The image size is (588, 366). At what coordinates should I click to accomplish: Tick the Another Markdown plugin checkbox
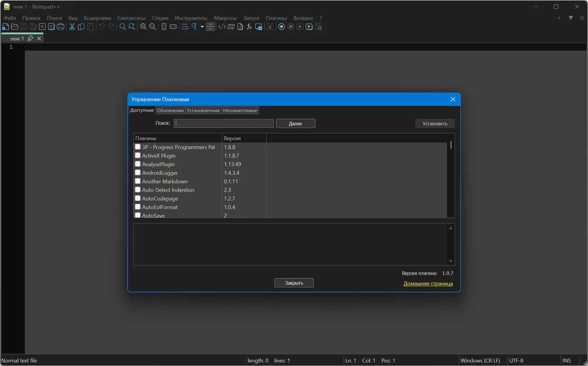pyautogui.click(x=138, y=181)
